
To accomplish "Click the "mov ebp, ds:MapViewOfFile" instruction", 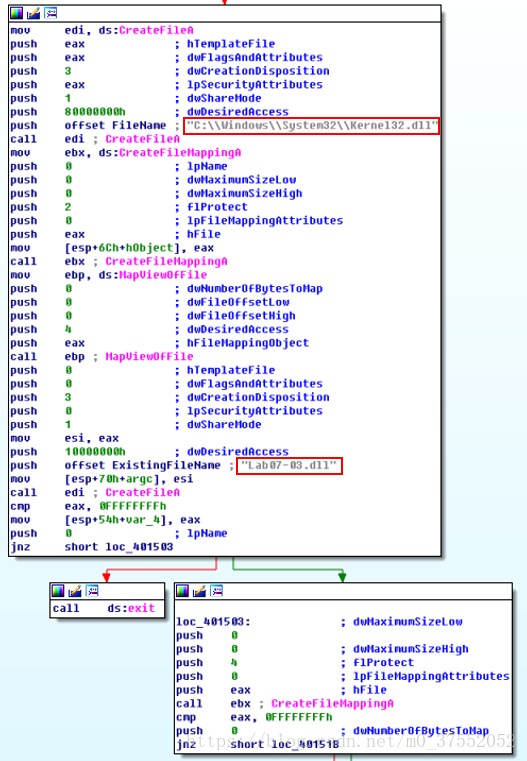I will click(109, 275).
